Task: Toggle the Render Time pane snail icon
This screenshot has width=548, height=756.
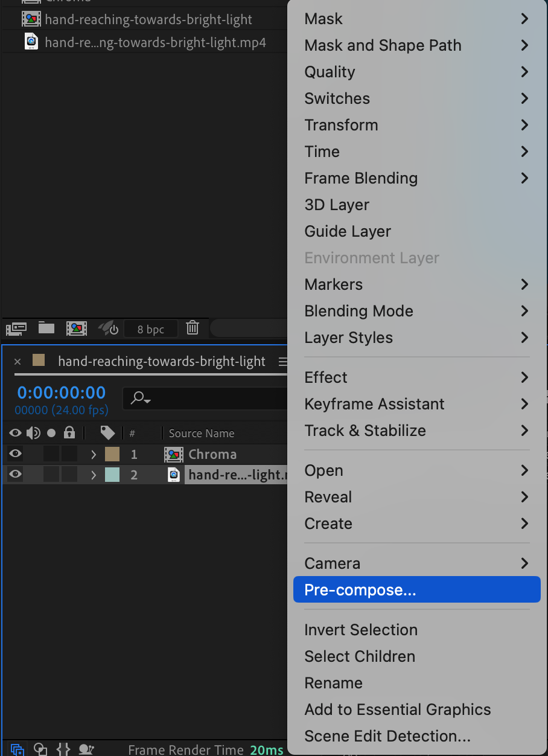Action: pos(87,749)
